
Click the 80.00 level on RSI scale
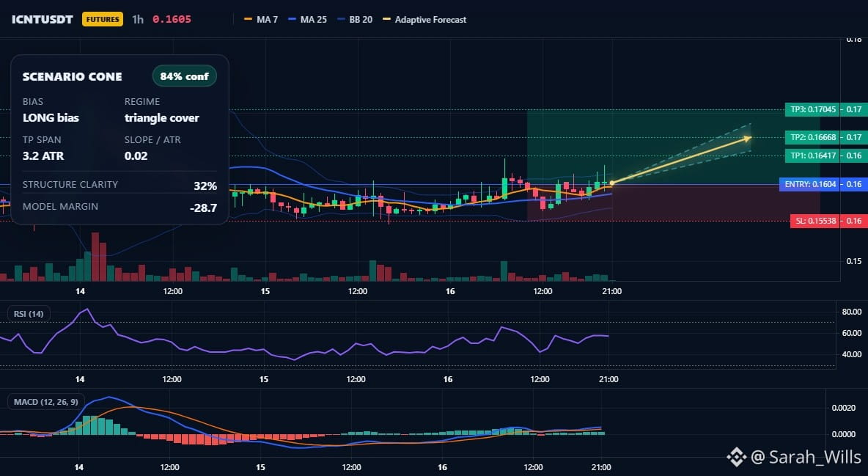(x=851, y=312)
